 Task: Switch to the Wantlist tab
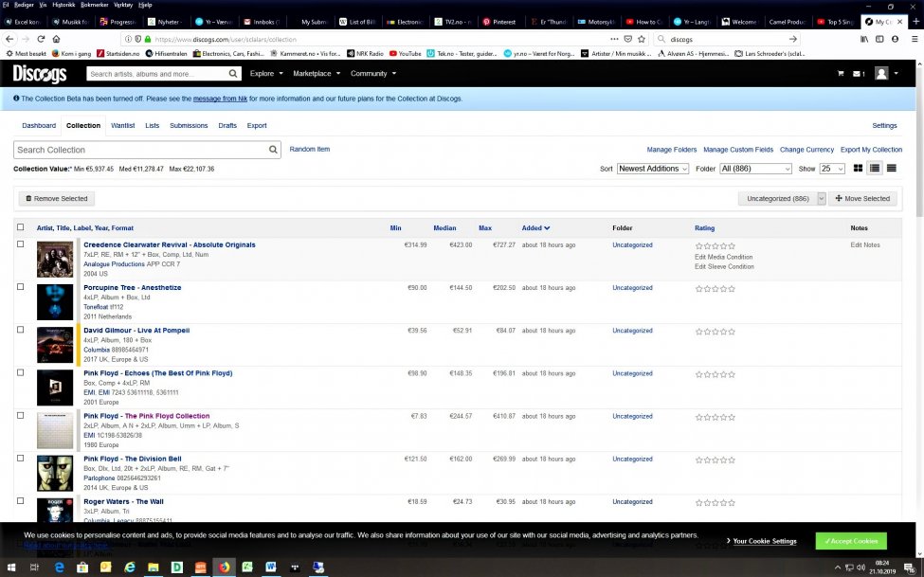(122, 125)
